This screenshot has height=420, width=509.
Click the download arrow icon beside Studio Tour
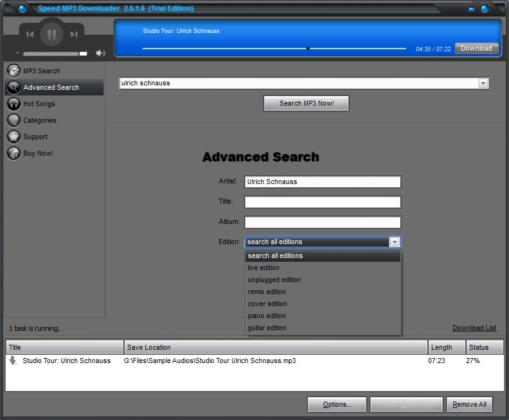(x=13, y=360)
